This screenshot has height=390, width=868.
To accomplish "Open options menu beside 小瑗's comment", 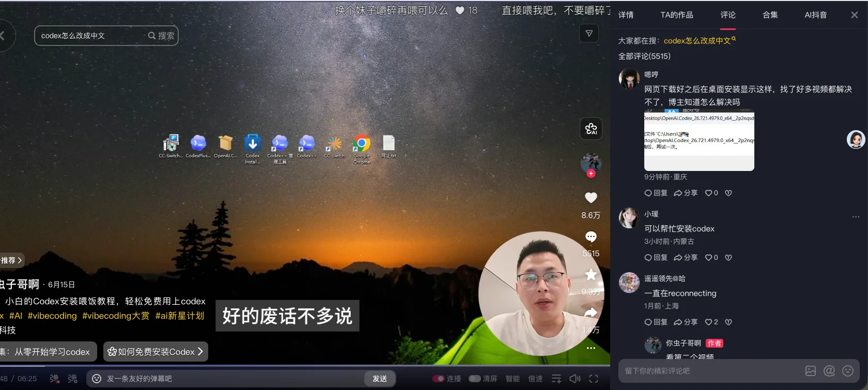I will click(x=856, y=217).
